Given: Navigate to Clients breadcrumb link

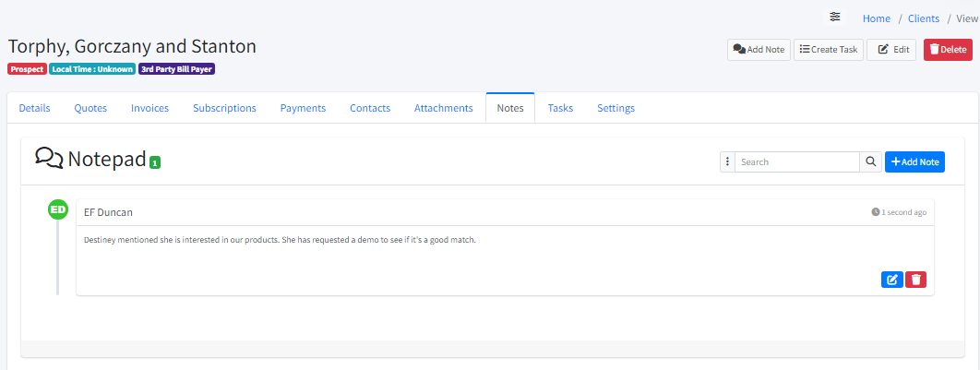Looking at the screenshot, I should point(923,18).
